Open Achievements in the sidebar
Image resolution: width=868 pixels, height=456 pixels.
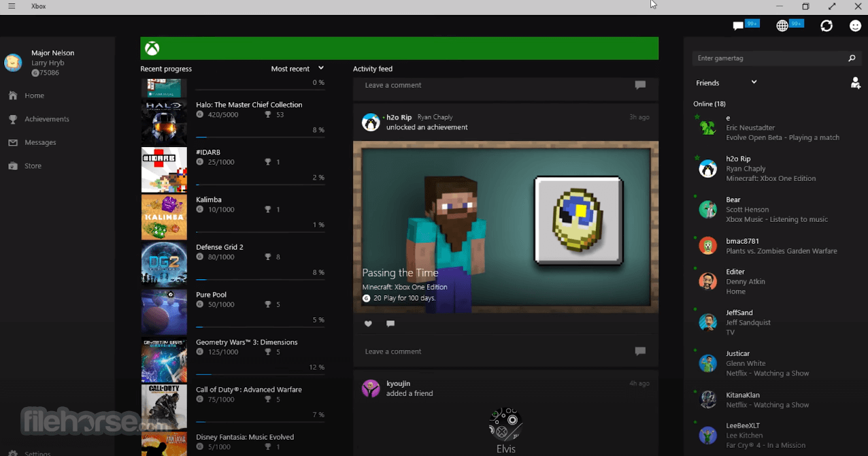coord(47,119)
